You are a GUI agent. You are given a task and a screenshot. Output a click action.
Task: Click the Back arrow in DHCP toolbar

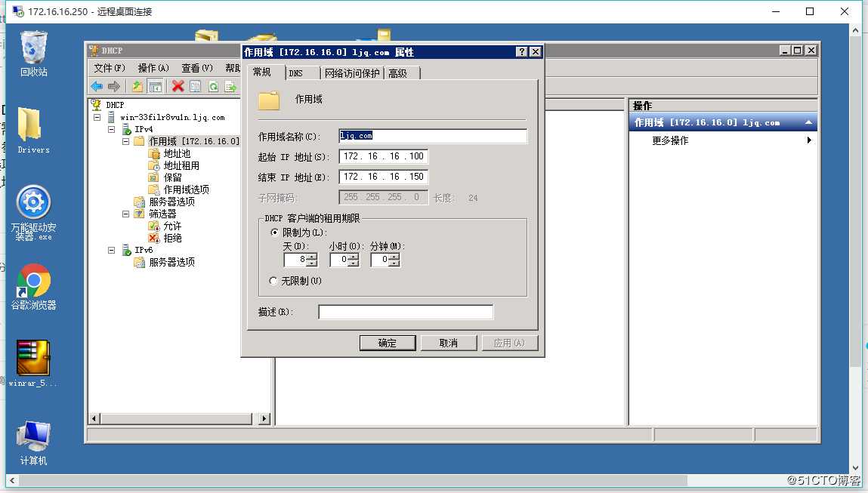point(97,86)
